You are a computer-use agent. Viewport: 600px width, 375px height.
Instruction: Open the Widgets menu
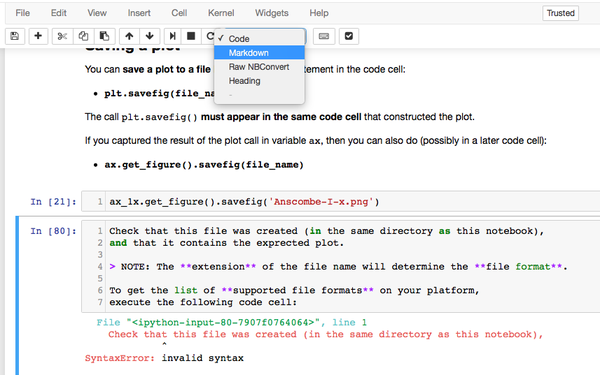(x=272, y=13)
